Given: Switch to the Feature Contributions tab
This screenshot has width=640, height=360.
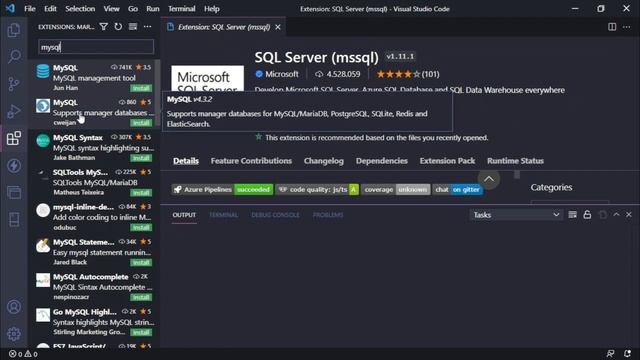Looking at the screenshot, I should [251, 161].
